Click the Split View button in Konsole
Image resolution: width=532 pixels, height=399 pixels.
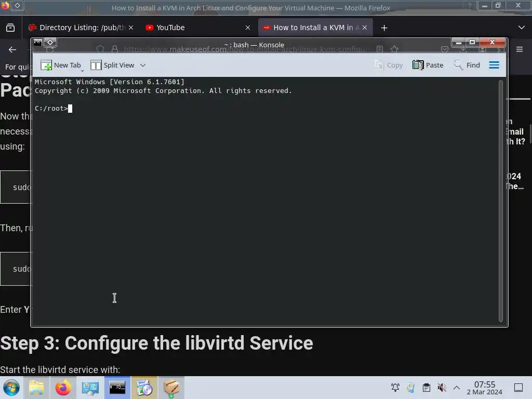coord(113,65)
